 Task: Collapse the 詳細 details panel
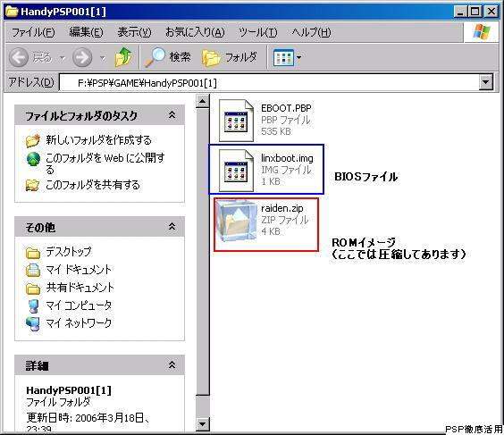(172, 365)
